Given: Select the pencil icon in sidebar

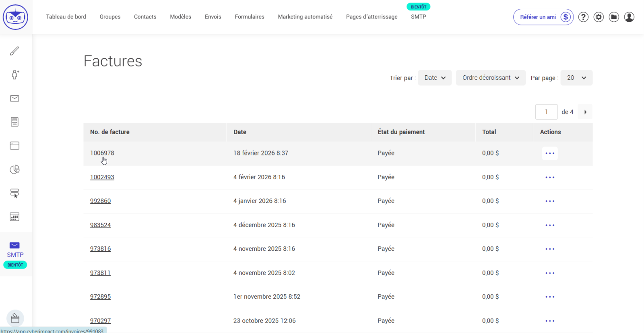Looking at the screenshot, I should coord(14,51).
